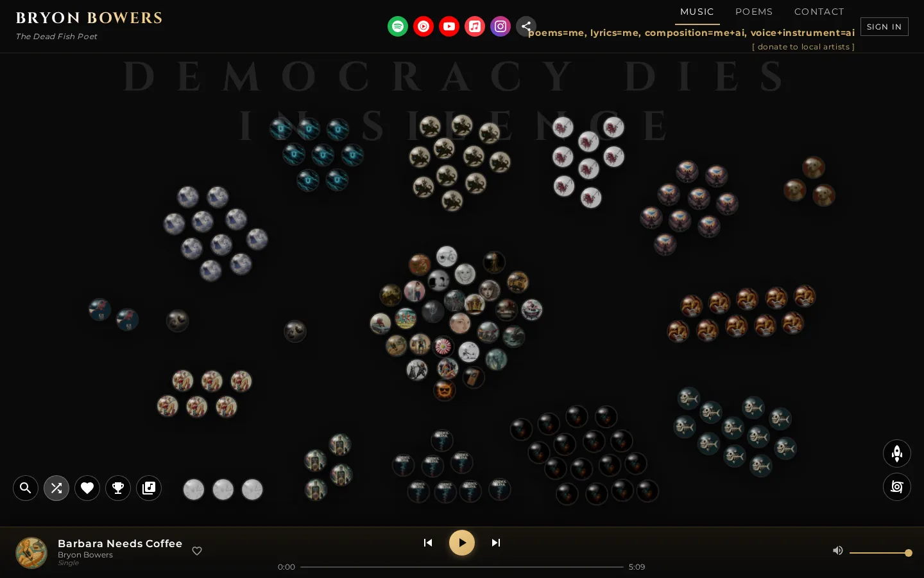
Task: Seek within the song progress bar
Action: (x=462, y=567)
